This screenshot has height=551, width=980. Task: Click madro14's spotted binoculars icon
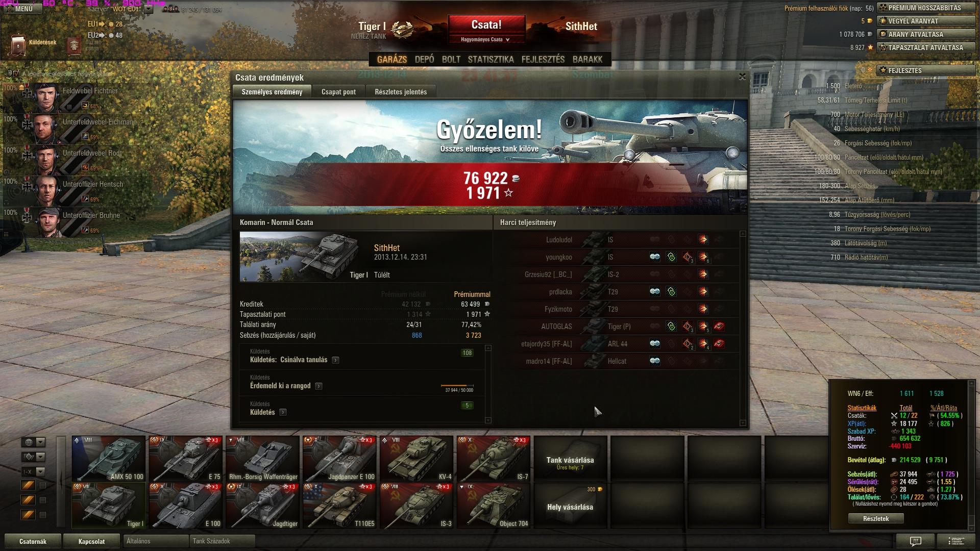pyautogui.click(x=655, y=361)
